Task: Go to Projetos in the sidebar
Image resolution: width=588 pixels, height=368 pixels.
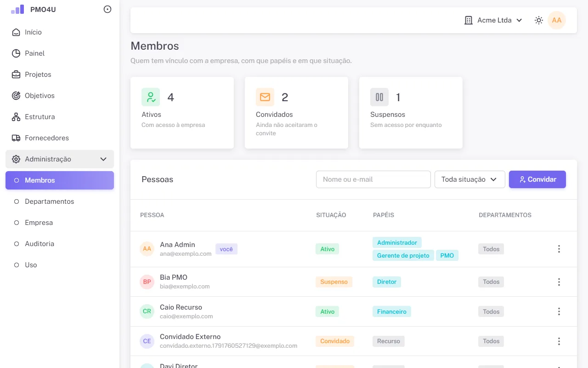Action: click(60, 75)
